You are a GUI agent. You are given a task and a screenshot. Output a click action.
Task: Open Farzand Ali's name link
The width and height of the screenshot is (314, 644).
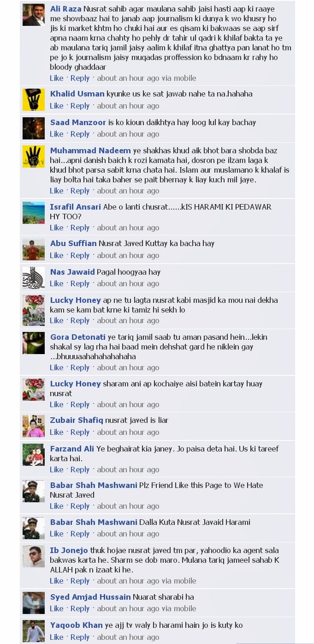coord(72,449)
